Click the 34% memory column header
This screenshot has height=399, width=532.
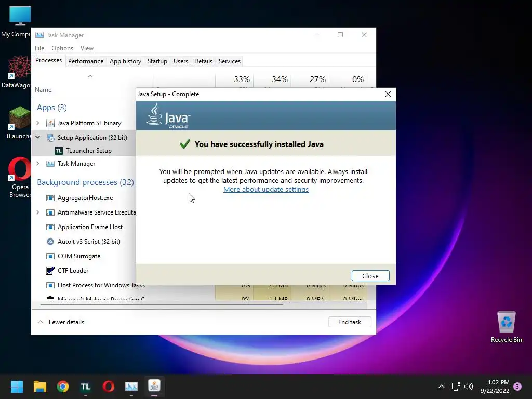pos(272,79)
